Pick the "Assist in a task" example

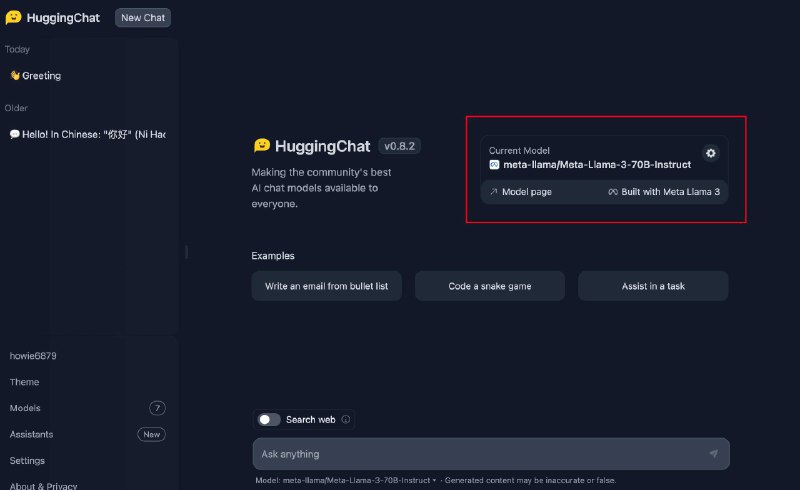point(653,286)
